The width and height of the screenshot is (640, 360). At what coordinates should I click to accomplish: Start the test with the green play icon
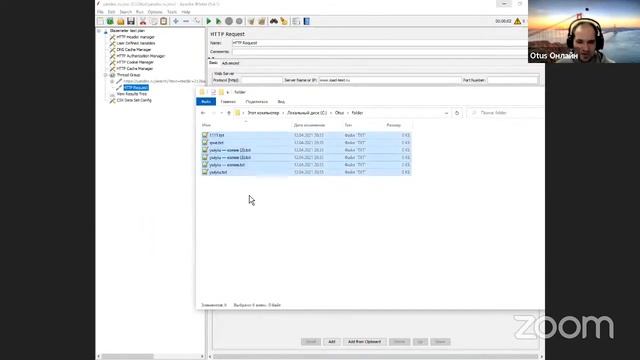tap(209, 21)
